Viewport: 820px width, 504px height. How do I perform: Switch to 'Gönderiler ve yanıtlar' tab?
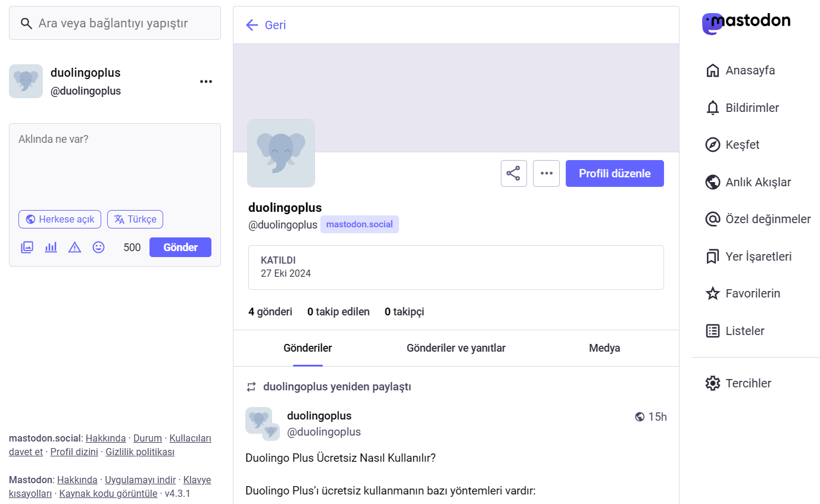point(456,348)
